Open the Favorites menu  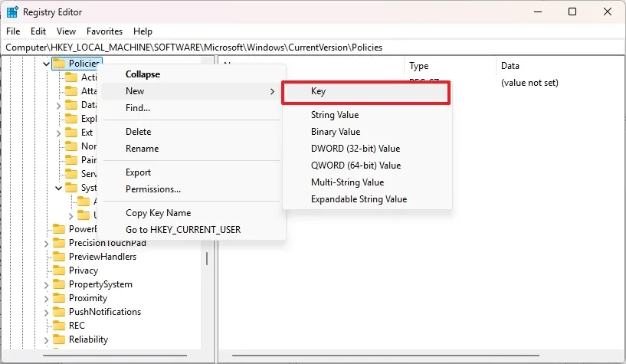[104, 31]
